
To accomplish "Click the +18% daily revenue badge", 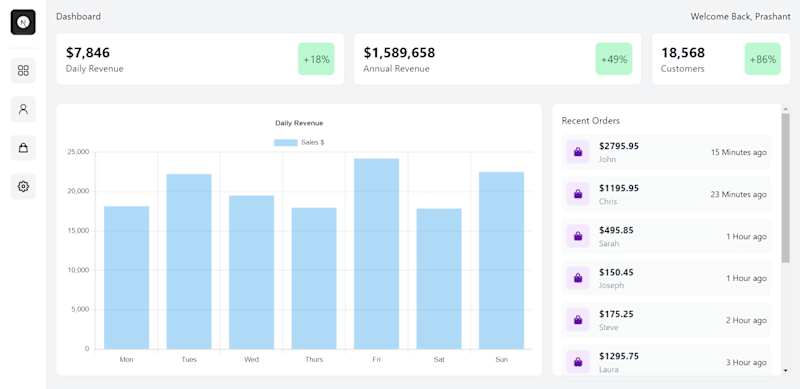I will pyautogui.click(x=316, y=59).
